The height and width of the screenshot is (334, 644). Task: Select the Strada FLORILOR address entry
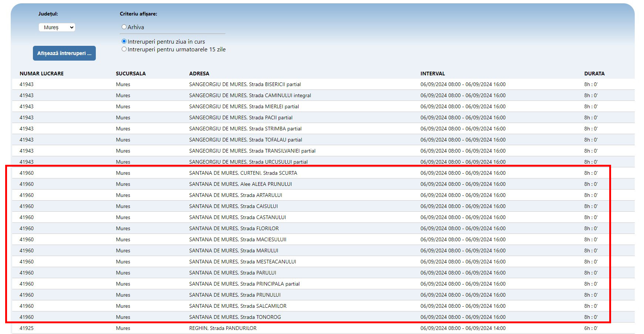click(x=234, y=228)
